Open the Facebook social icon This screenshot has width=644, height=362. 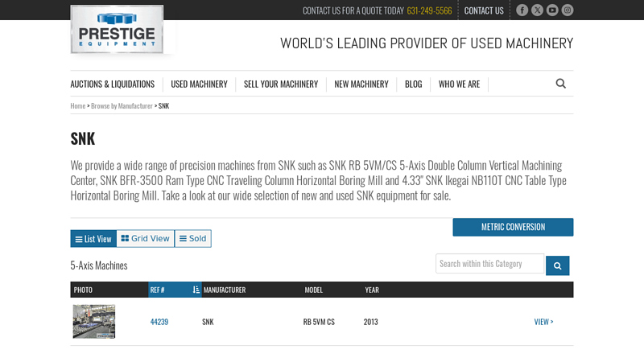(522, 10)
